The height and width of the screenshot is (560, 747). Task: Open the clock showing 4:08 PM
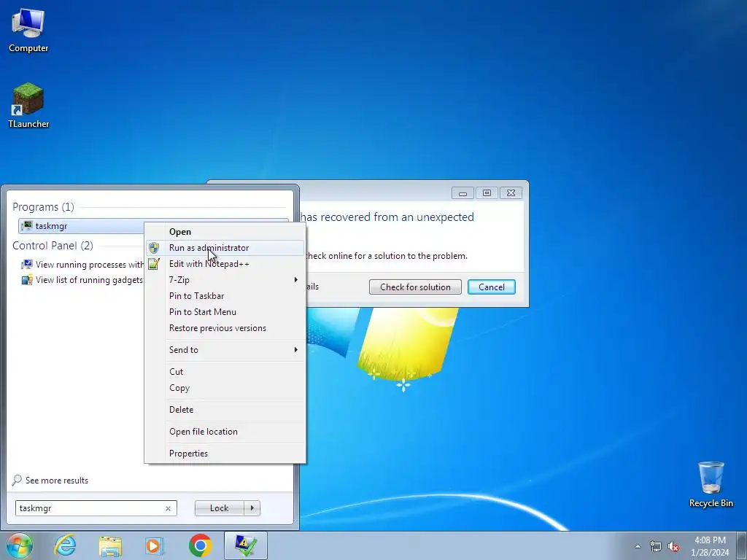[x=710, y=545]
